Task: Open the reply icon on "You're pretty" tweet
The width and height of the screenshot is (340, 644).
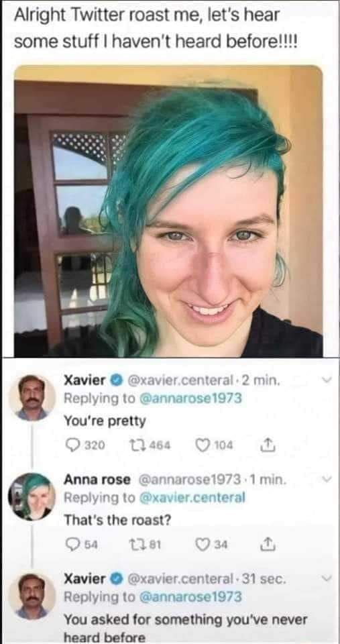Action: [71, 445]
